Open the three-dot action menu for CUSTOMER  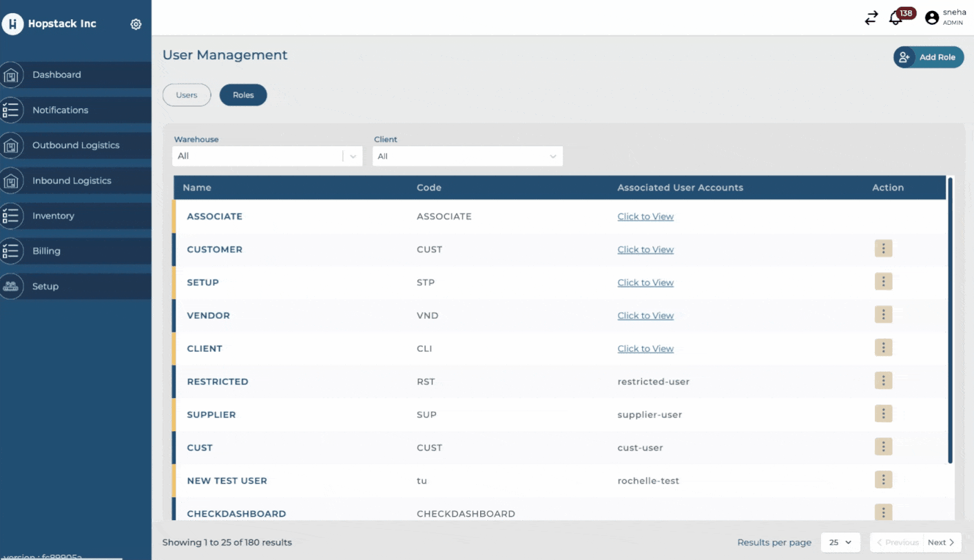pos(883,249)
